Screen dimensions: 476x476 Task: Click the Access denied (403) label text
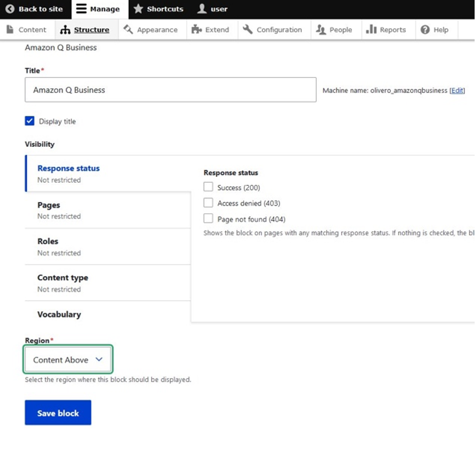pos(249,203)
